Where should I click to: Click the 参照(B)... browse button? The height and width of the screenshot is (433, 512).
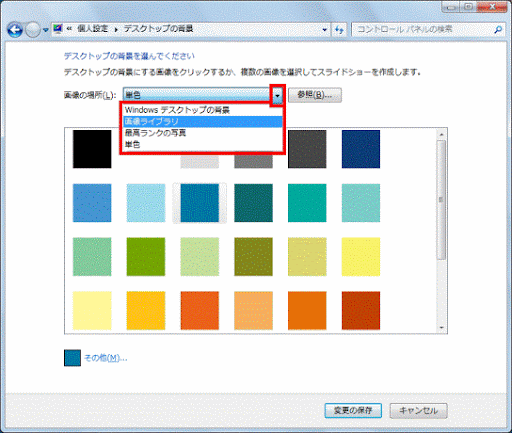[315, 95]
